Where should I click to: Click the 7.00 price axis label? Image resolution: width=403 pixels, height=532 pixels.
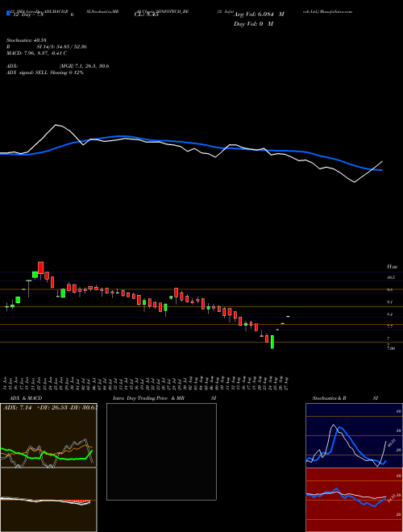pos(391,348)
